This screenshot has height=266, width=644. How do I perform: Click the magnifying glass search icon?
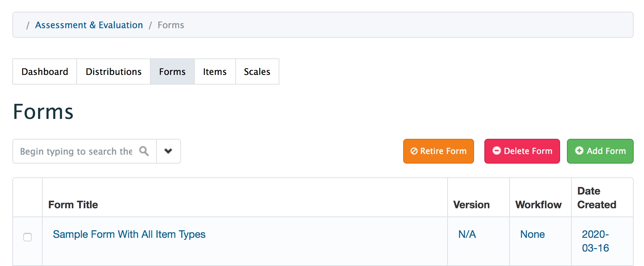(x=144, y=151)
